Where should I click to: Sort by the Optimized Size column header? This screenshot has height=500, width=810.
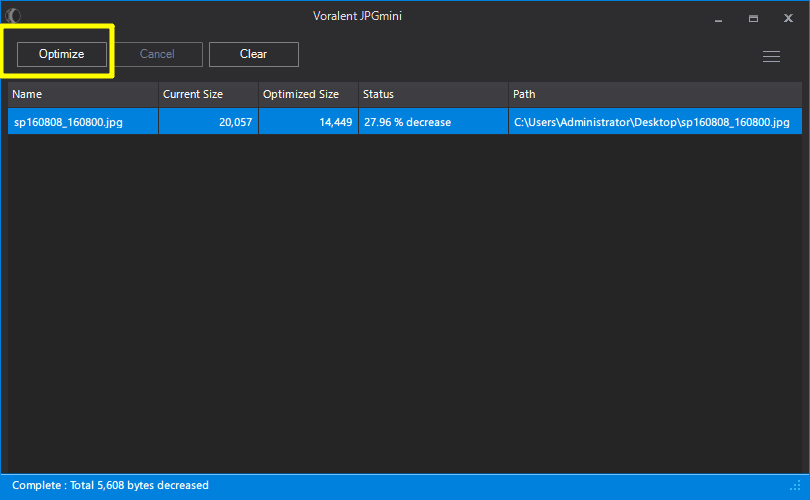(x=307, y=94)
